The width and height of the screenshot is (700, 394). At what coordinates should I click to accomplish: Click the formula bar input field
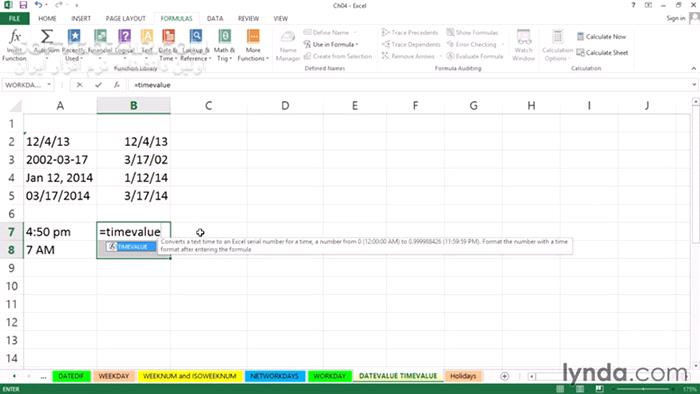pos(408,85)
